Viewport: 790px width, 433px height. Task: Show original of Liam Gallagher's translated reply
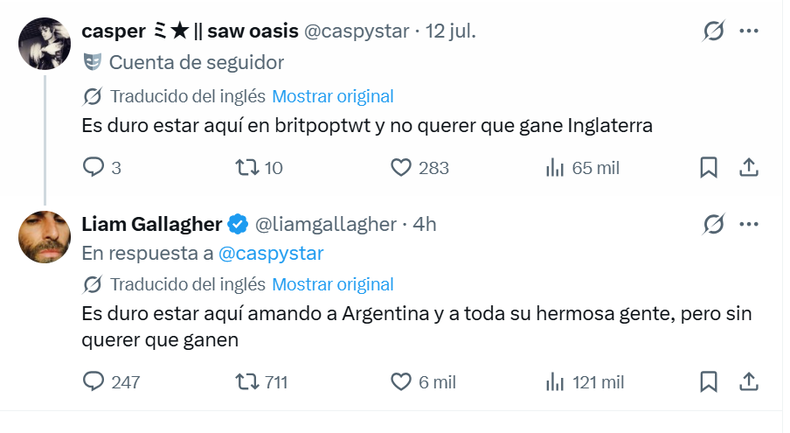333,284
